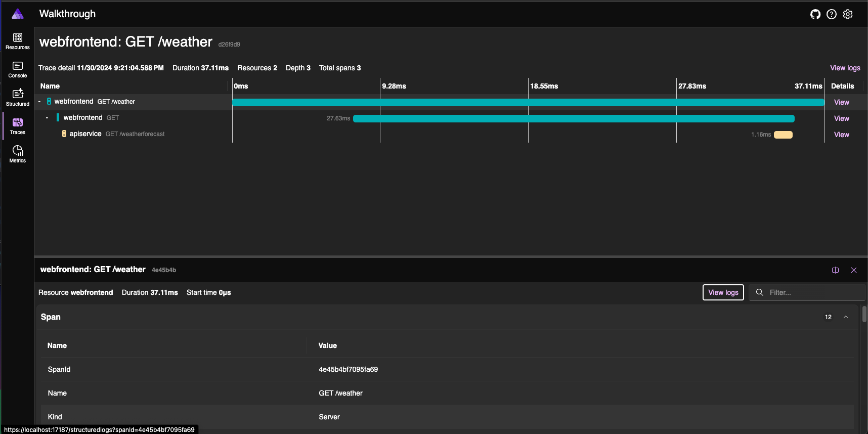
Task: Select the Traces sidebar icon
Action: click(18, 126)
